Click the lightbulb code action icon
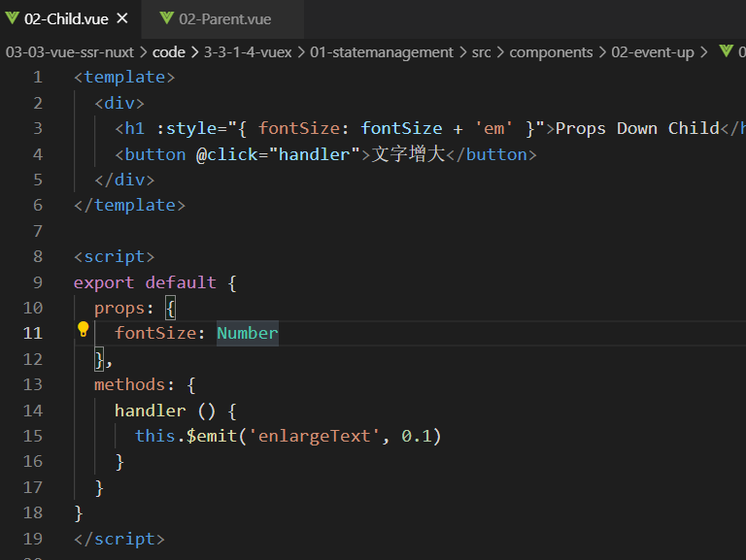746x560 pixels. 84,330
